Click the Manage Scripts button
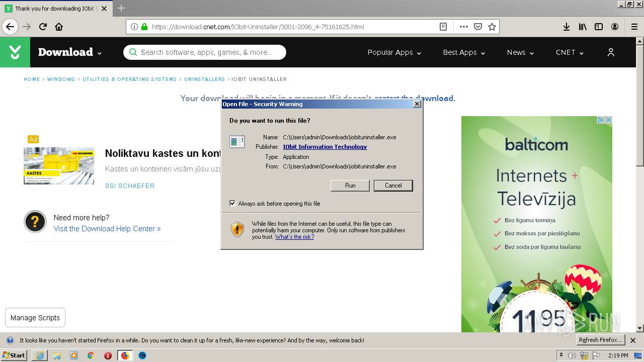The width and height of the screenshot is (644, 362). click(x=35, y=318)
